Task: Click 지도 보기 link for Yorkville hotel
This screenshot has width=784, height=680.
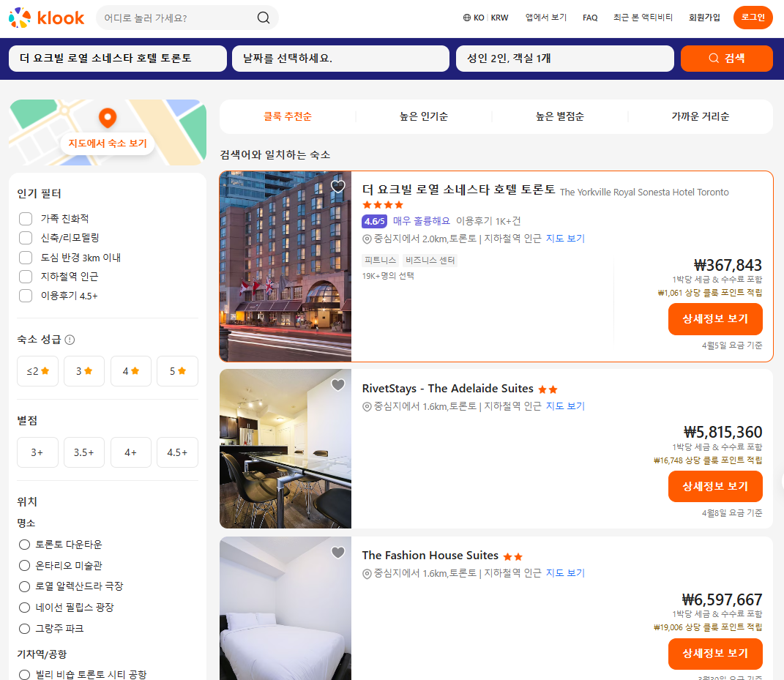Action: click(x=565, y=239)
